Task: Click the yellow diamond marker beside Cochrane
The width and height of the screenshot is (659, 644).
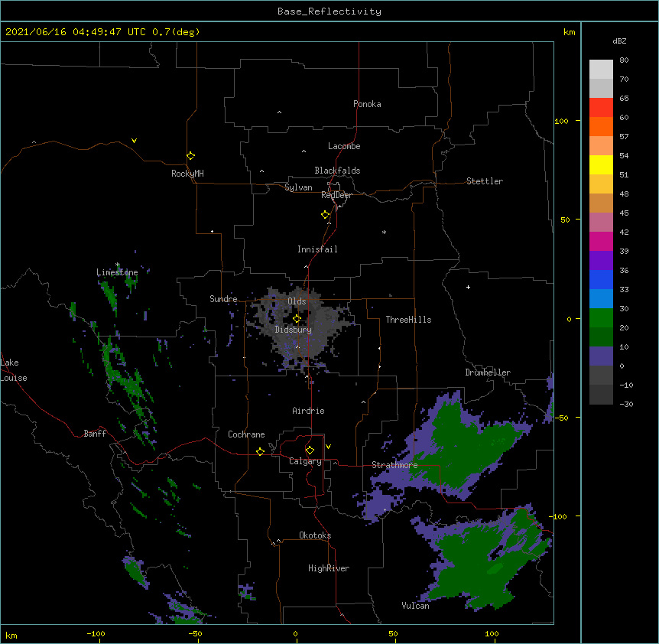Action: point(260,451)
